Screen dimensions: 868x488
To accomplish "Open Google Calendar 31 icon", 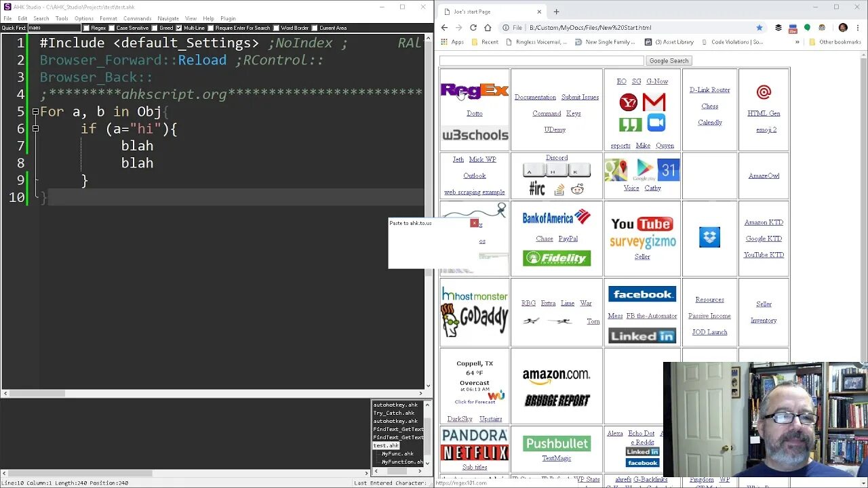I will pos(669,170).
